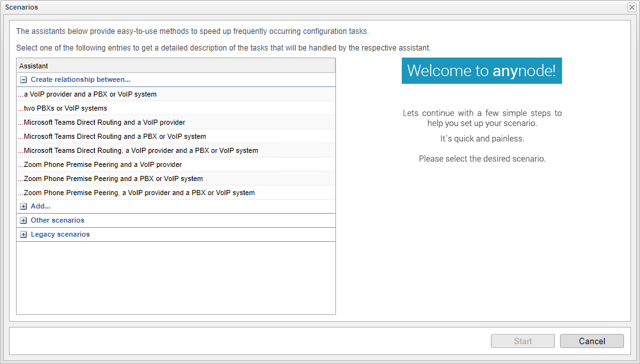This screenshot has width=640, height=364.
Task: Open the 'Legacy scenarios' group label
Action: point(60,235)
